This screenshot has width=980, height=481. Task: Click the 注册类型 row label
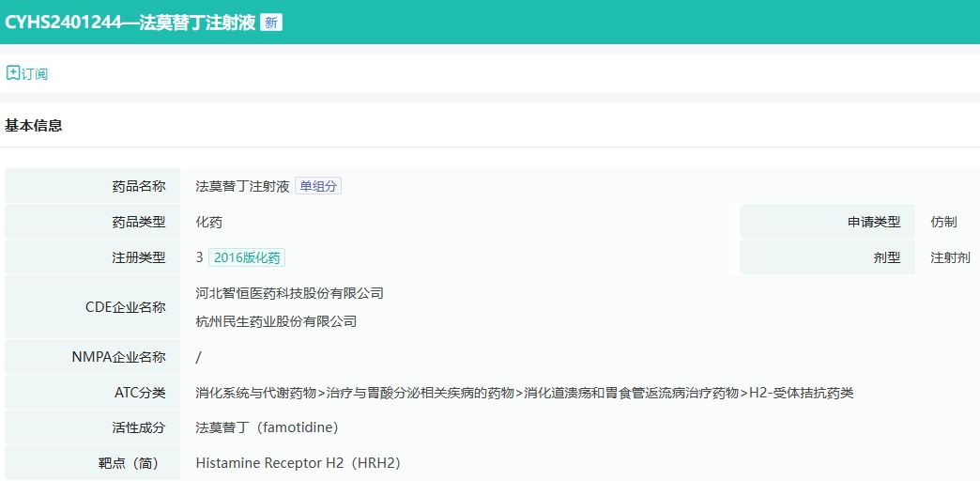(x=139, y=257)
